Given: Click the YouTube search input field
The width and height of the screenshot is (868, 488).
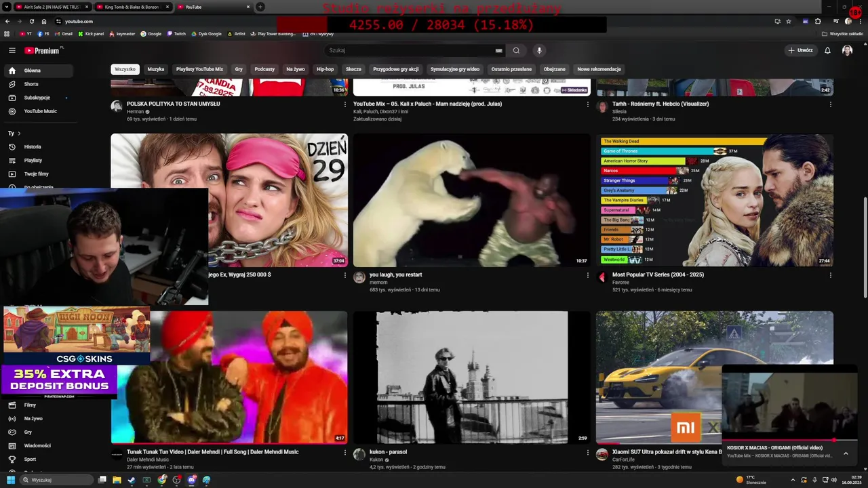Looking at the screenshot, I should [x=410, y=50].
